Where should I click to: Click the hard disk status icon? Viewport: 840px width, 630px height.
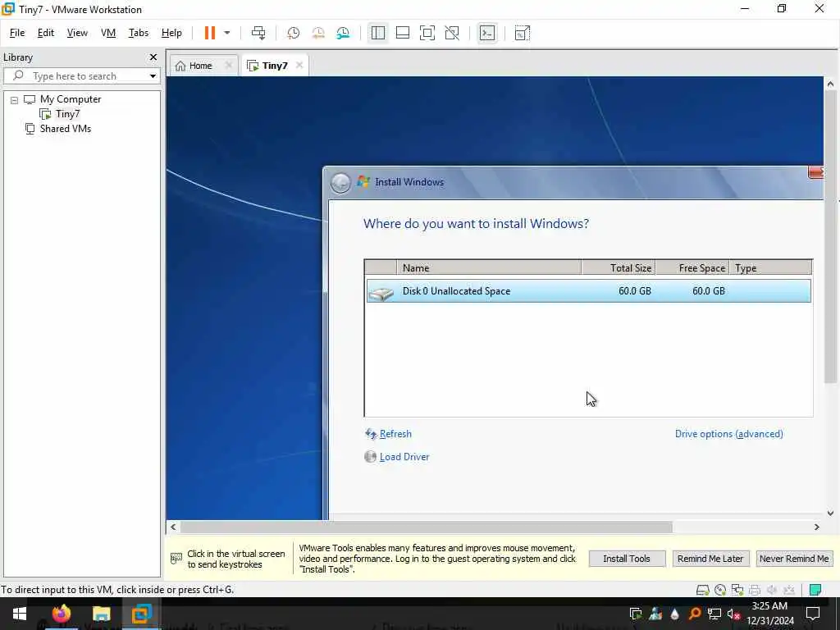[702, 590]
